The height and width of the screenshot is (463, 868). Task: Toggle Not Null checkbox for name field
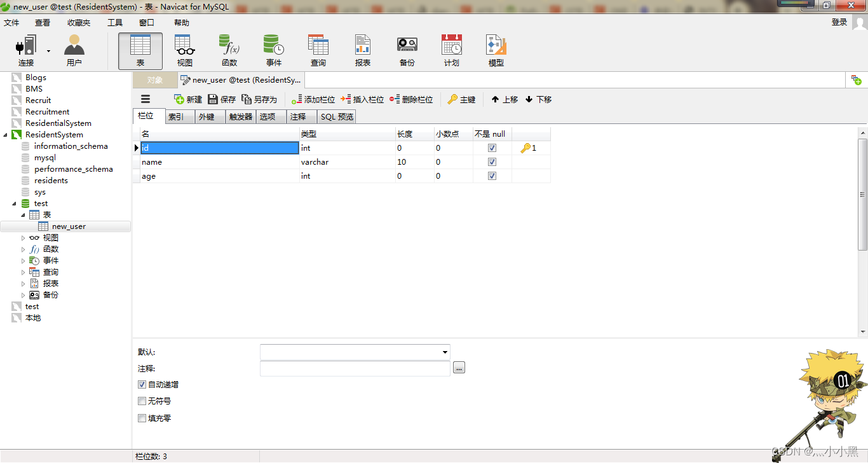492,162
